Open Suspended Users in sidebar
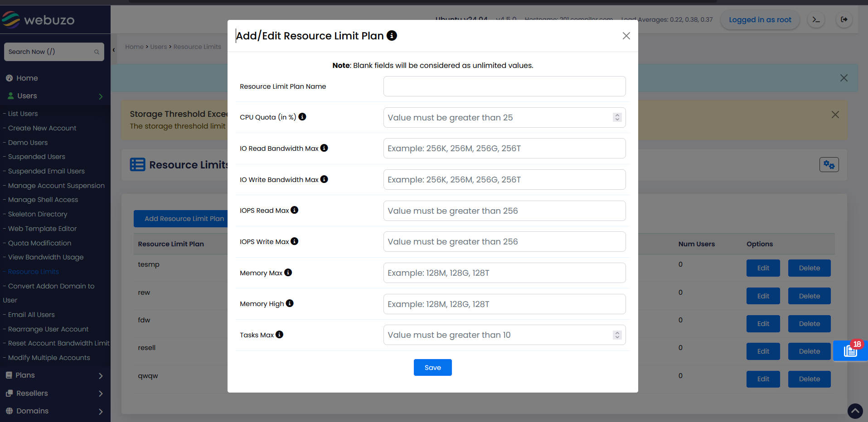The image size is (868, 422). click(36, 157)
